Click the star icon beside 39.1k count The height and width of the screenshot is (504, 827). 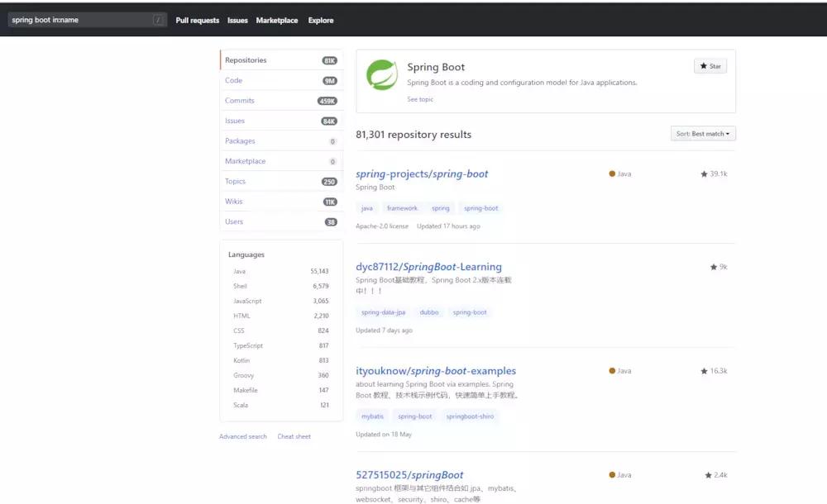coord(703,174)
